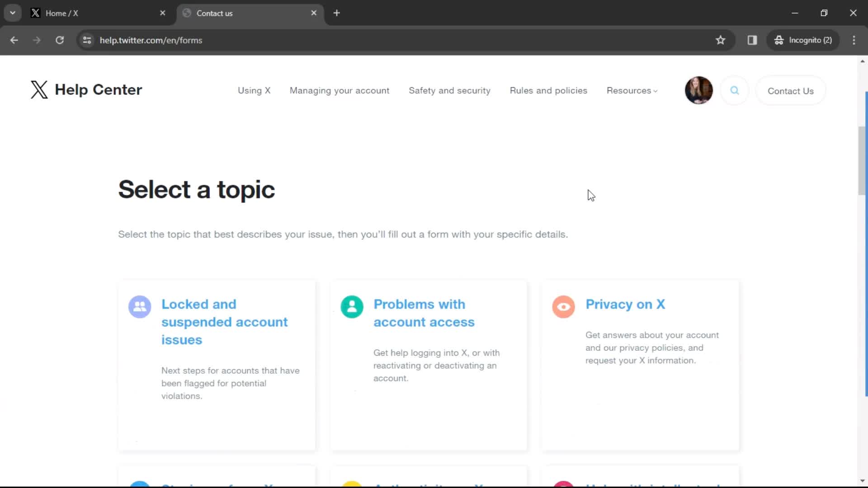Open Locked and suspended account issues link
Viewport: 868px width, 488px height.
point(224,322)
